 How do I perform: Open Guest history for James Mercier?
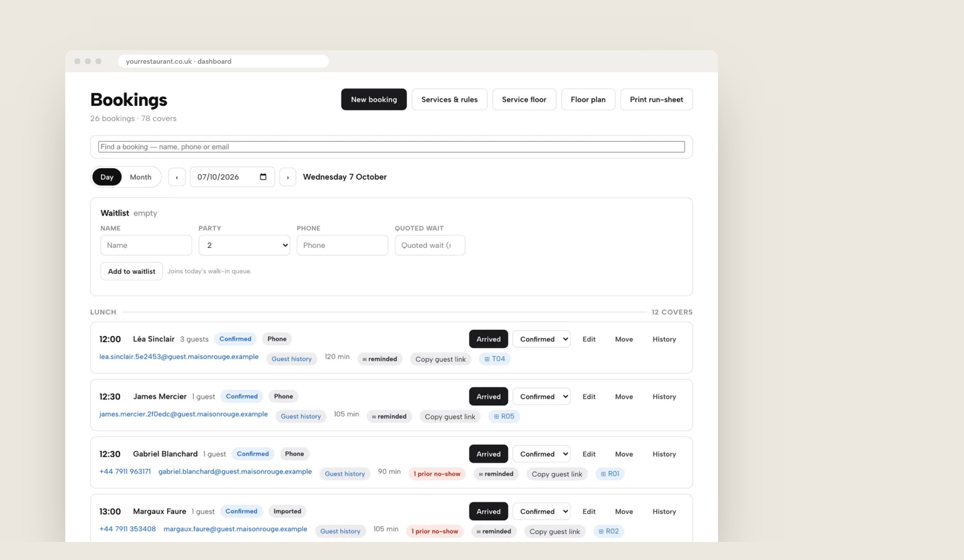[x=301, y=416]
